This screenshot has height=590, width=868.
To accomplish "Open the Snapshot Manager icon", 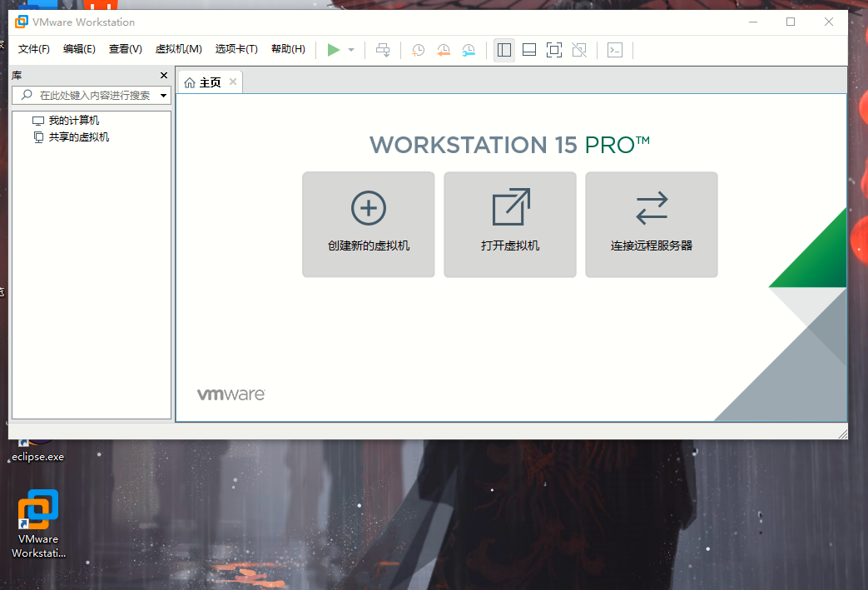I will pyautogui.click(x=469, y=50).
